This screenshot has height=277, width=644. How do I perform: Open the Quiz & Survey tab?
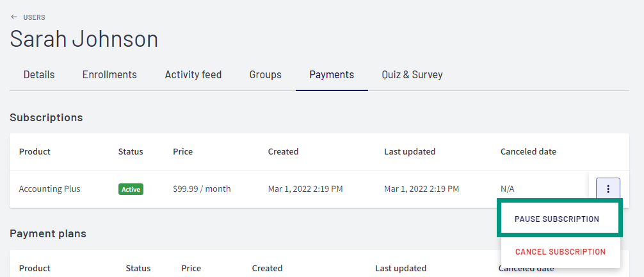(412, 74)
